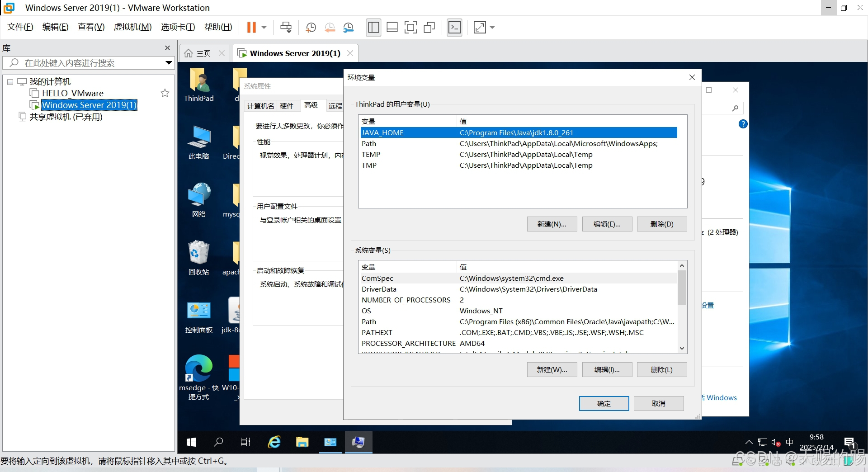
Task: Open the guest Windows Start menu
Action: [x=191, y=442]
